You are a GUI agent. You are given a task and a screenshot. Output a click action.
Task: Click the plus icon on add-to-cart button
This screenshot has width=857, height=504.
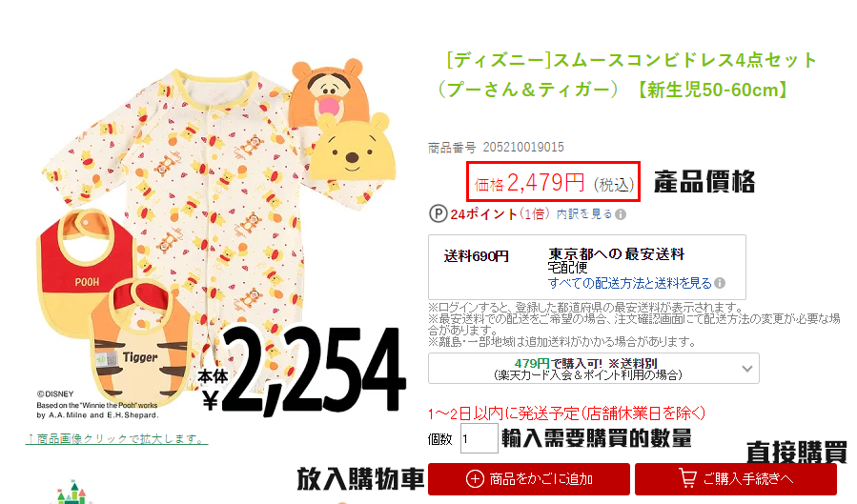click(x=475, y=479)
